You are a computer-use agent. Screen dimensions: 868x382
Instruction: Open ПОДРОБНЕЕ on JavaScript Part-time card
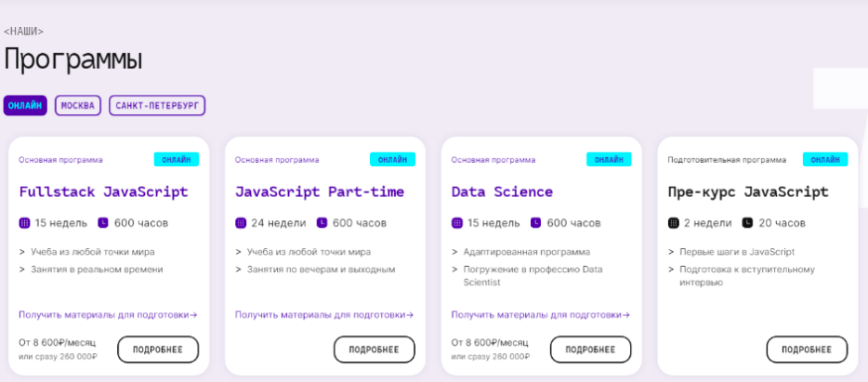pyautogui.click(x=375, y=349)
